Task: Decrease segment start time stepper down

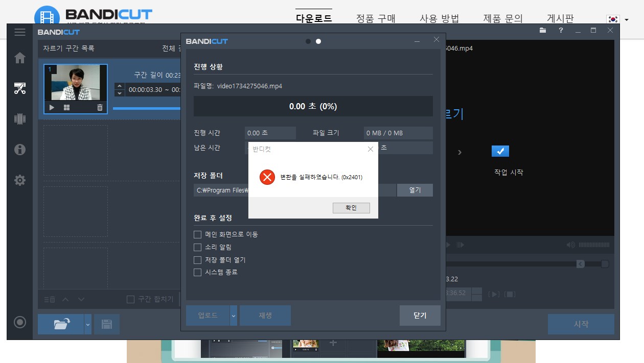Action: tap(120, 93)
